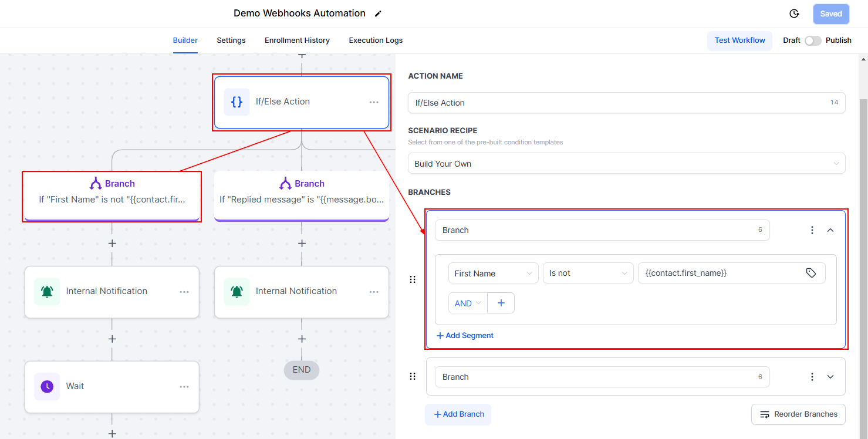868x439 pixels.
Task: Click the Add Branch button
Action: [x=458, y=414]
